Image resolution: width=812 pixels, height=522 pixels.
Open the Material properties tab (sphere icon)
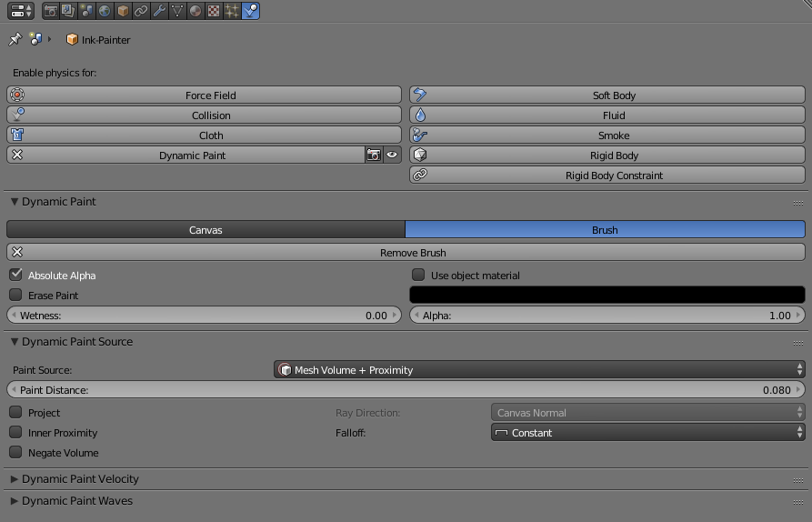(195, 11)
